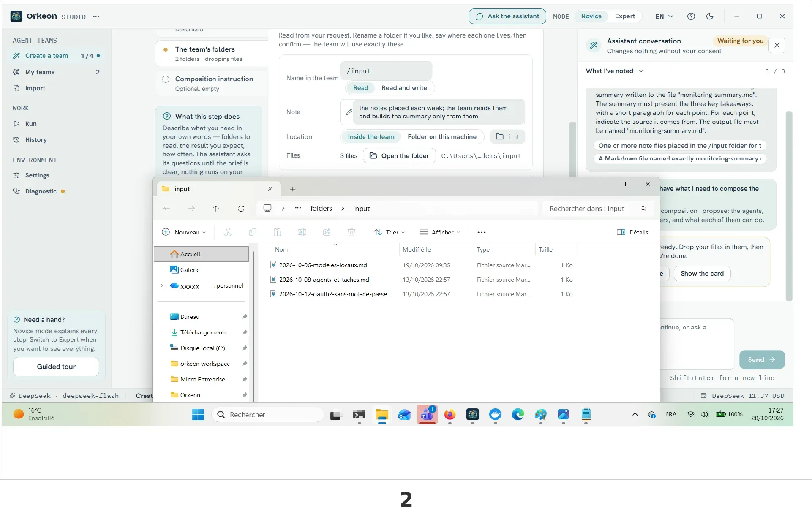
Task: Select file 2026-10-06-modeles-locaux.md
Action: [323, 265]
